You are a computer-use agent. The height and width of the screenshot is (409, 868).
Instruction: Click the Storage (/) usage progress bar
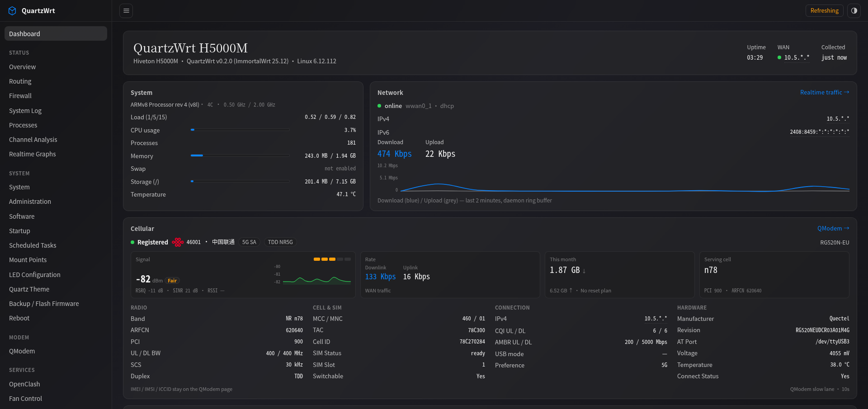pos(240,181)
